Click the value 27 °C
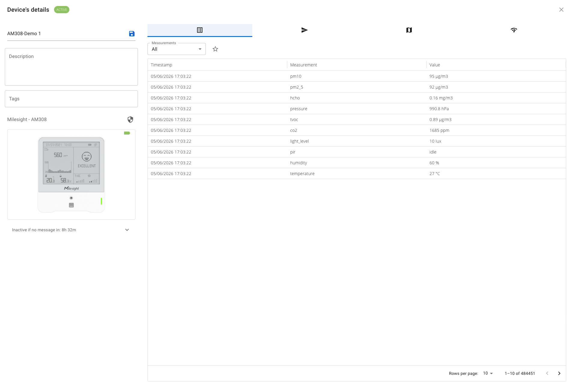 435,174
